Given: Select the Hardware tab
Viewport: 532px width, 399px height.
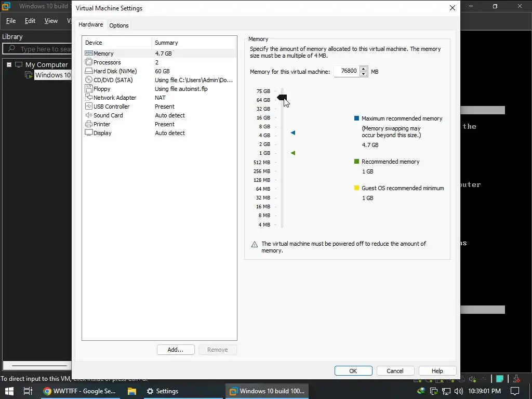Looking at the screenshot, I should tap(90, 24).
